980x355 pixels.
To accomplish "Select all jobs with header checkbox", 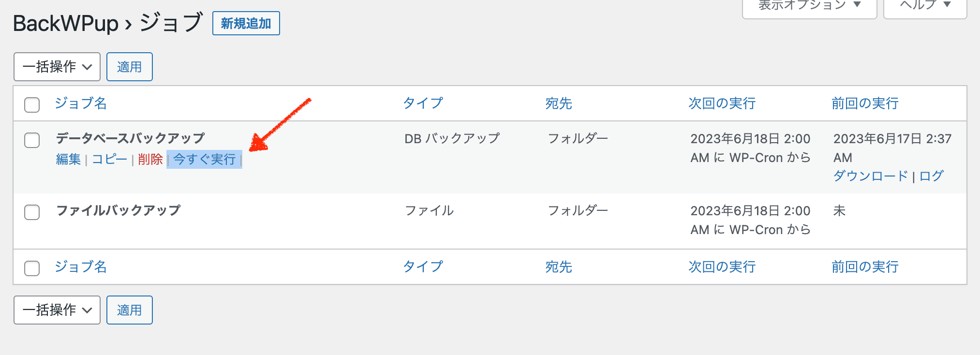I will pos(32,104).
